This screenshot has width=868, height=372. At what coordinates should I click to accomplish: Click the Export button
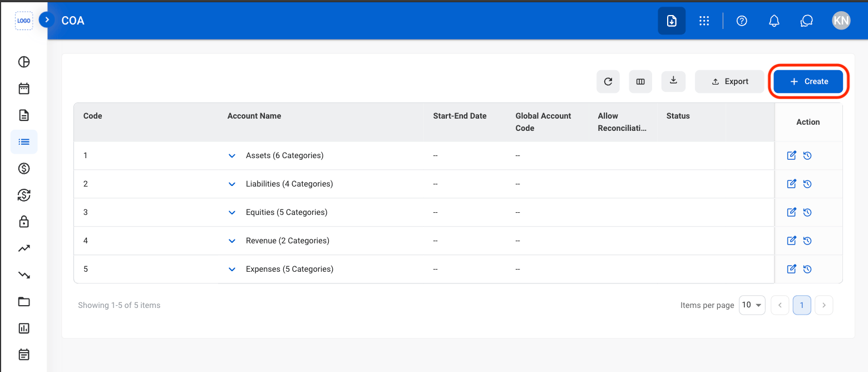[730, 81]
